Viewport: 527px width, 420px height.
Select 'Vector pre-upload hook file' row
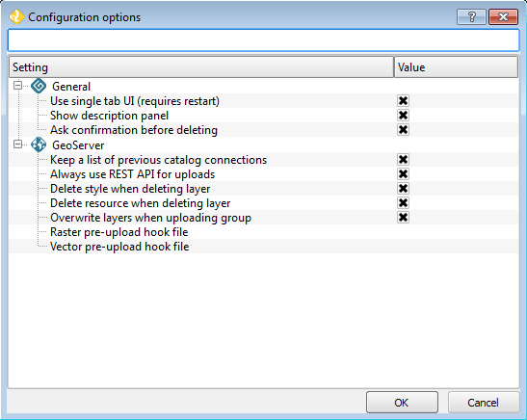tap(264, 247)
